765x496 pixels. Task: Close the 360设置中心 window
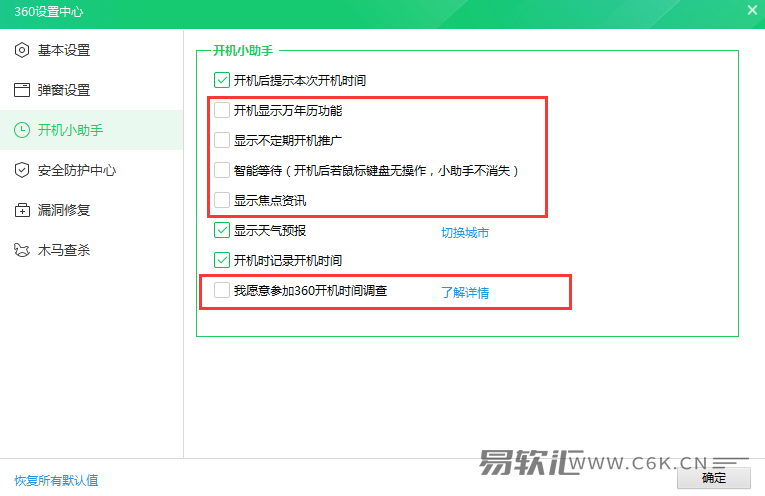point(752,10)
